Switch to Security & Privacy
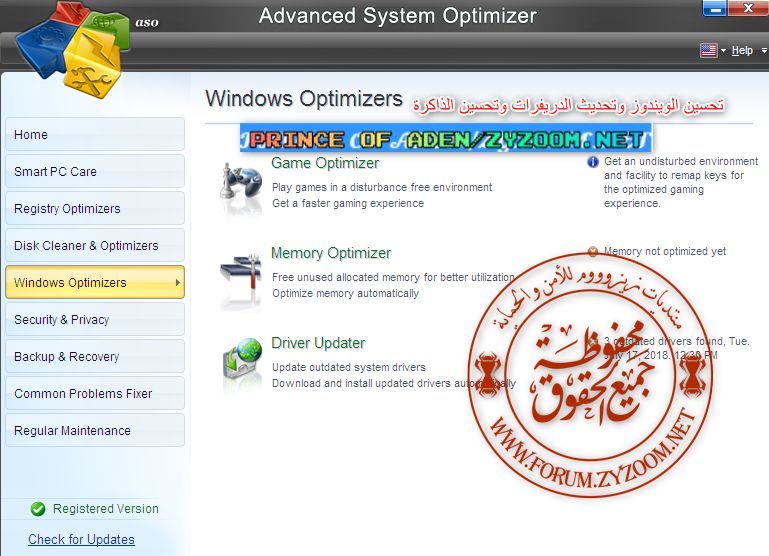 click(95, 319)
